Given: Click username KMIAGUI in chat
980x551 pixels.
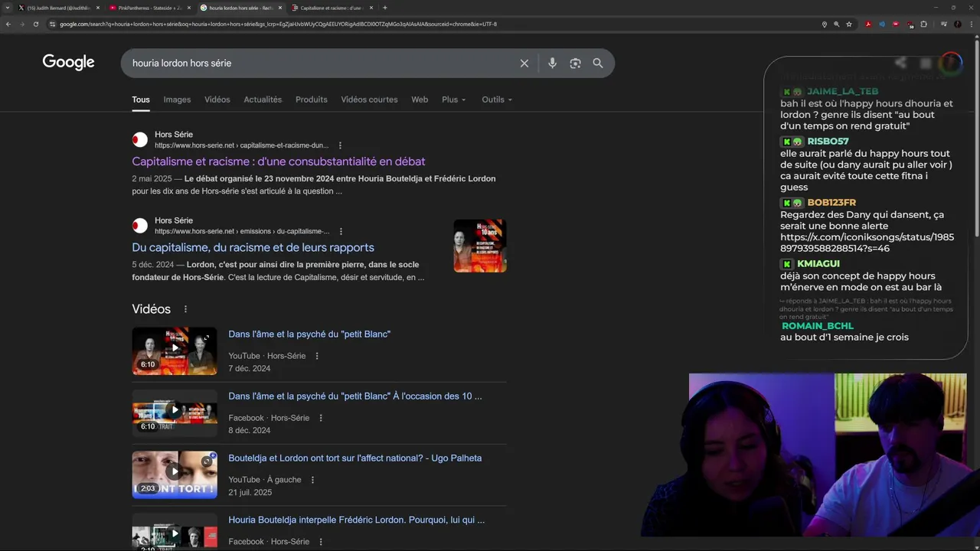Looking at the screenshot, I should coord(818,264).
